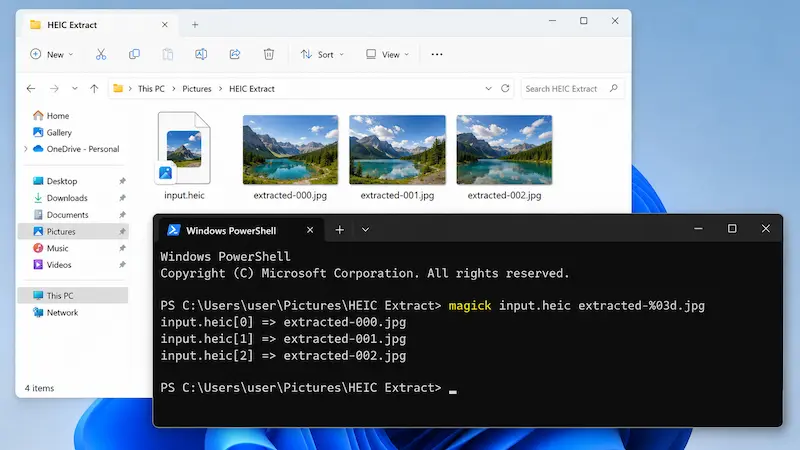Click the HEIC Extract Explorer tab
This screenshot has width=800, height=450.
coord(99,24)
